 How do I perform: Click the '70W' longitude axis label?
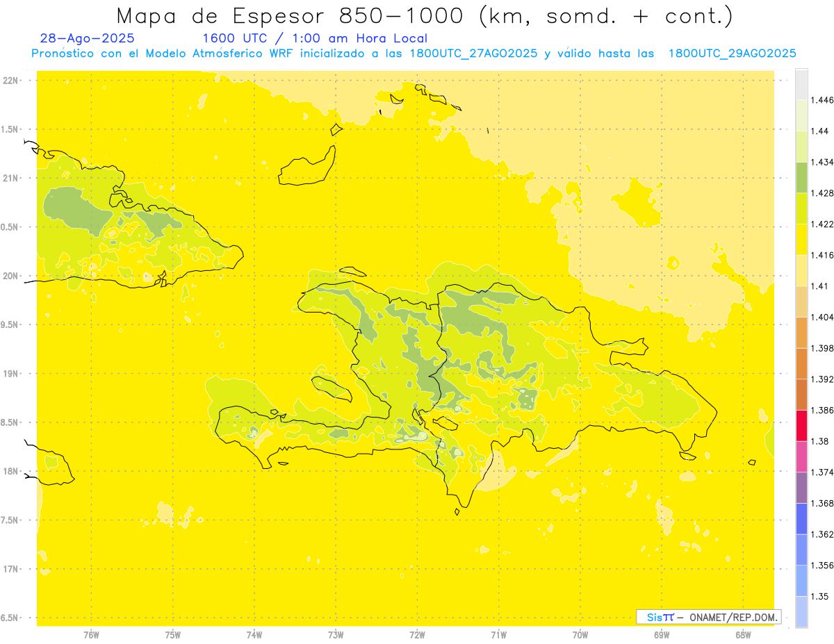click(580, 635)
